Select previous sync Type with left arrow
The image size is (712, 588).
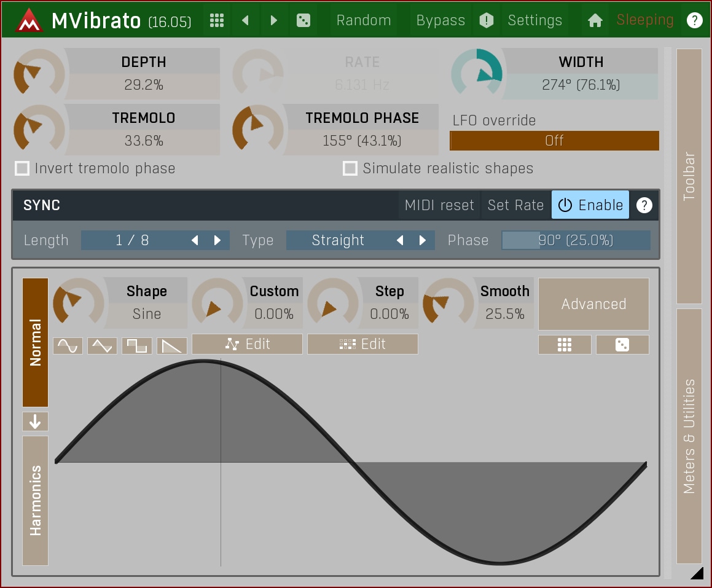point(399,240)
